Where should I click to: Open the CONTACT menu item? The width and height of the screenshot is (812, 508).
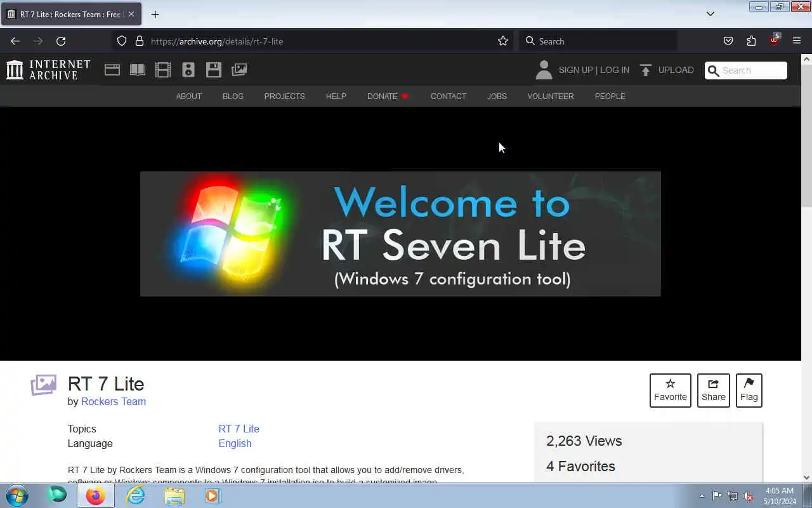[x=448, y=97]
